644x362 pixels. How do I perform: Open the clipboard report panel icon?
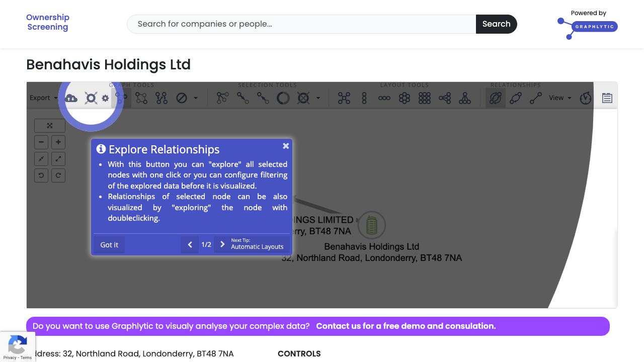pos(606,98)
